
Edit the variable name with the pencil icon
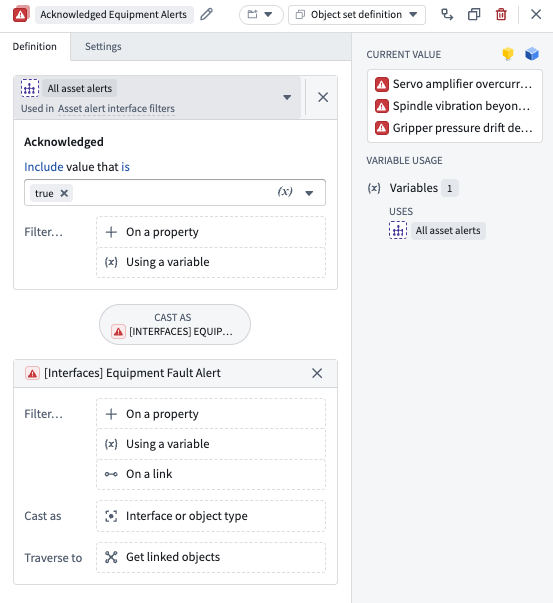click(207, 15)
